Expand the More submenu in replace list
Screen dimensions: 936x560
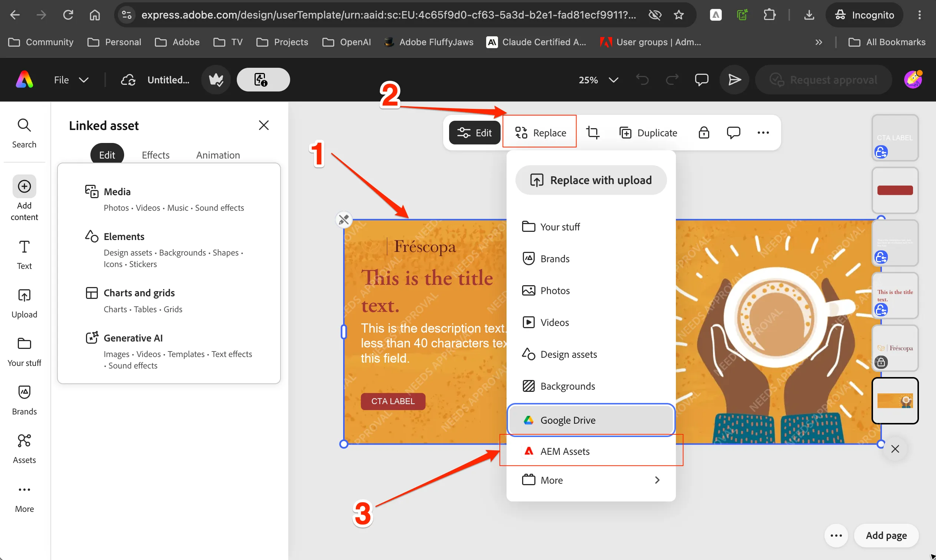tap(591, 480)
